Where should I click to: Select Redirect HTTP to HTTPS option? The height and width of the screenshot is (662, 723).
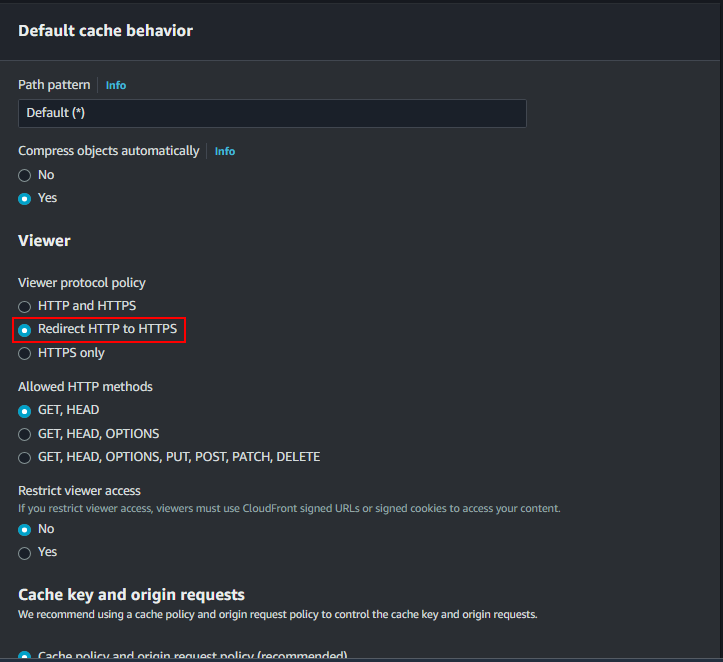pyautogui.click(x=25, y=329)
